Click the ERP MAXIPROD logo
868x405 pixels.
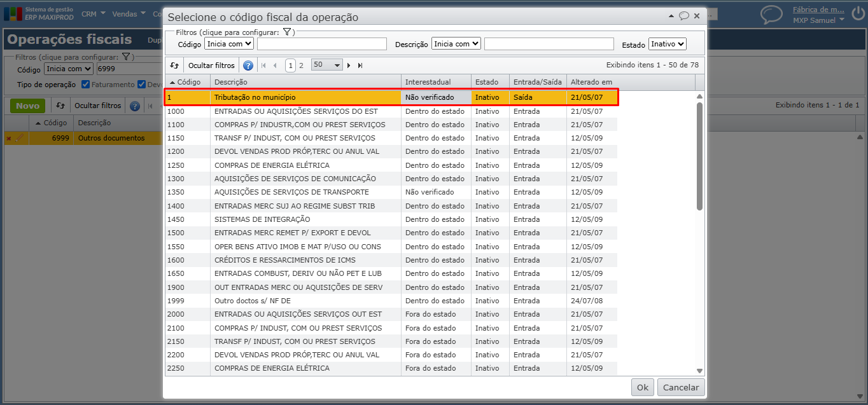[x=39, y=13]
